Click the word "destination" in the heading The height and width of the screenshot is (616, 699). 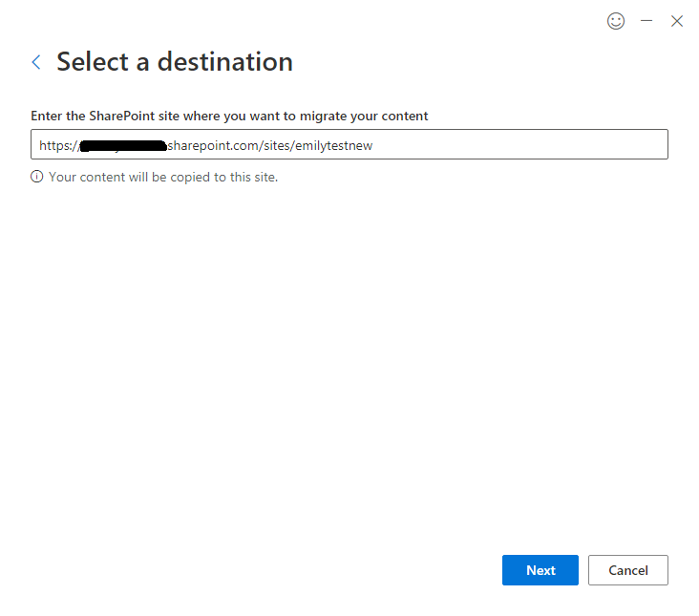[x=225, y=62]
